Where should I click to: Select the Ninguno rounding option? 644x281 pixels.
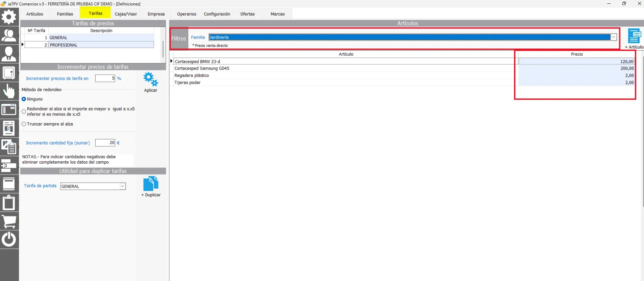pyautogui.click(x=24, y=99)
